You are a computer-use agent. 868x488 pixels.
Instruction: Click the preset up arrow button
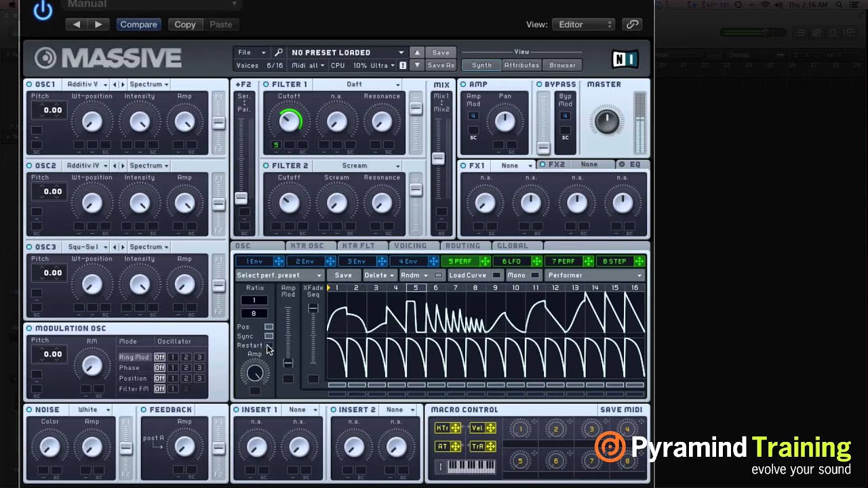click(417, 52)
